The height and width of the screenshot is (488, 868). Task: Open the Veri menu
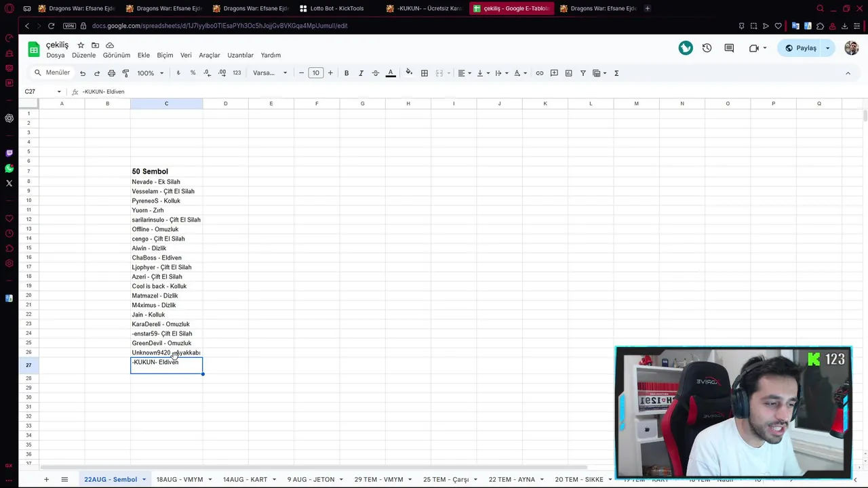pyautogui.click(x=186, y=56)
